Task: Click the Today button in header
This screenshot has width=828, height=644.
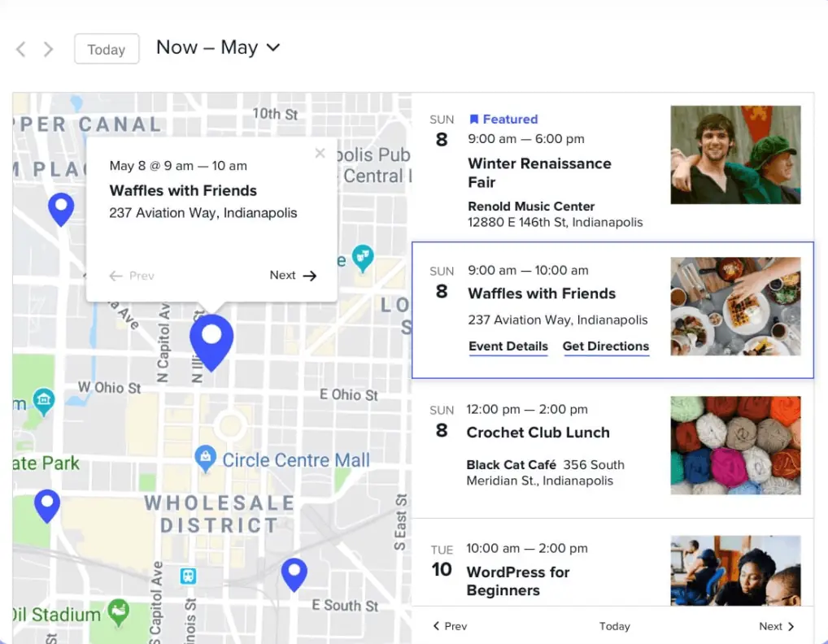Action: [107, 49]
